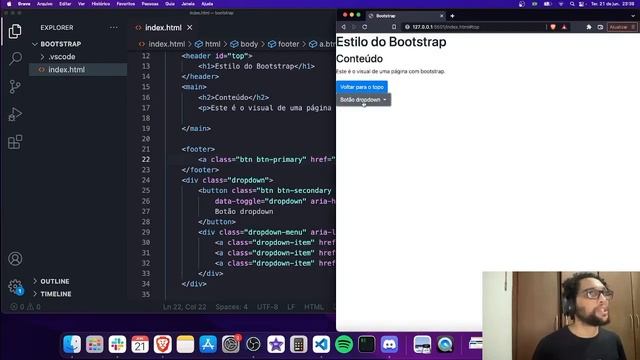The height and width of the screenshot is (360, 640).
Task: Open Calendar from the Dock
Action: click(140, 344)
